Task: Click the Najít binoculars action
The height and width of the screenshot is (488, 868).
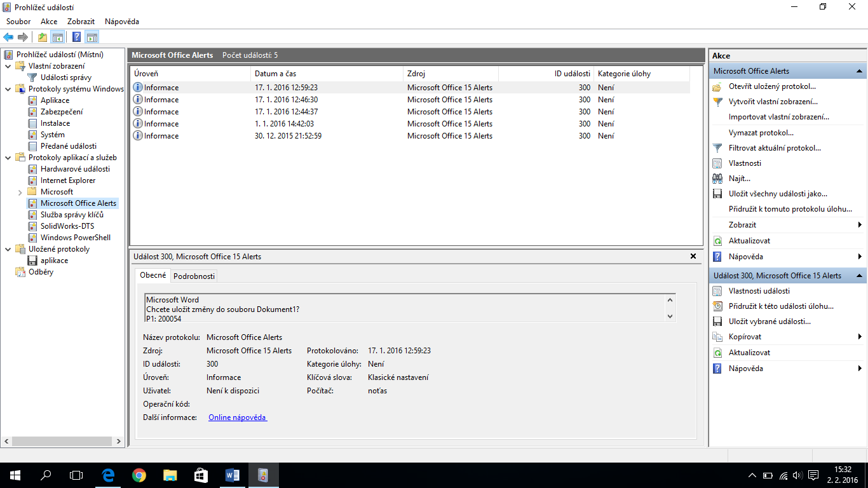Action: [739, 179]
